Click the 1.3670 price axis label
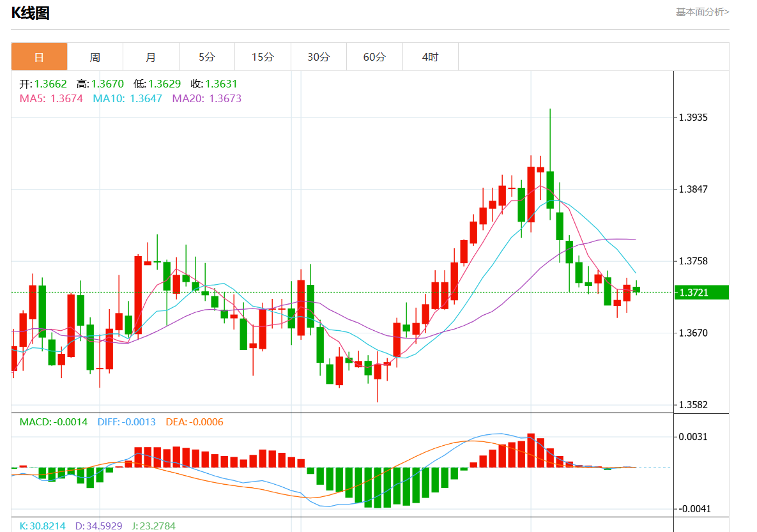Screen dimensions: 757x532 click(693, 333)
